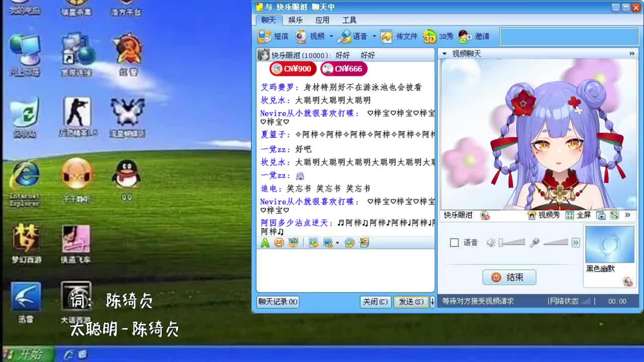644x362 pixels.
Task: Expand the 视频聊天 header double chevron
Action: click(x=631, y=53)
